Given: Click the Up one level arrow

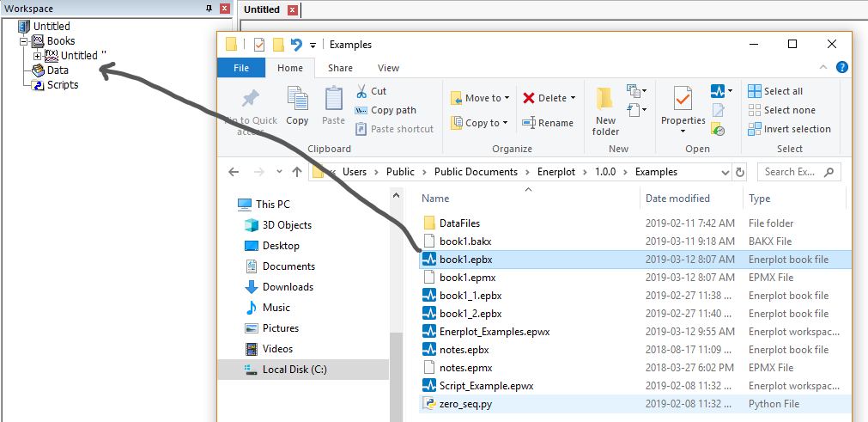Looking at the screenshot, I should (x=297, y=172).
